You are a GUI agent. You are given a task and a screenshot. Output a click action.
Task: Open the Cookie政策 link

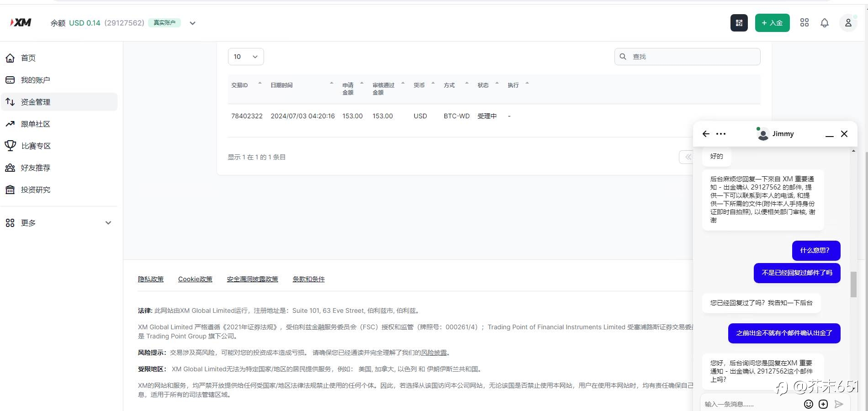click(195, 279)
